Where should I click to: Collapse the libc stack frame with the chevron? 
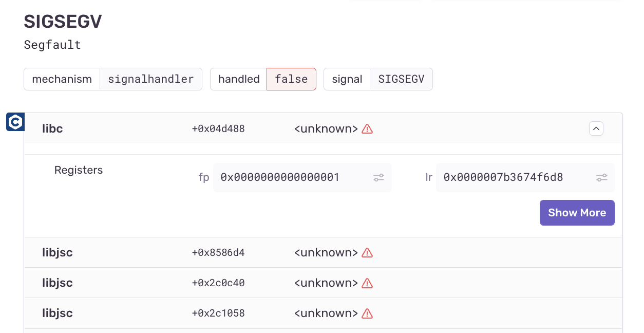(596, 128)
